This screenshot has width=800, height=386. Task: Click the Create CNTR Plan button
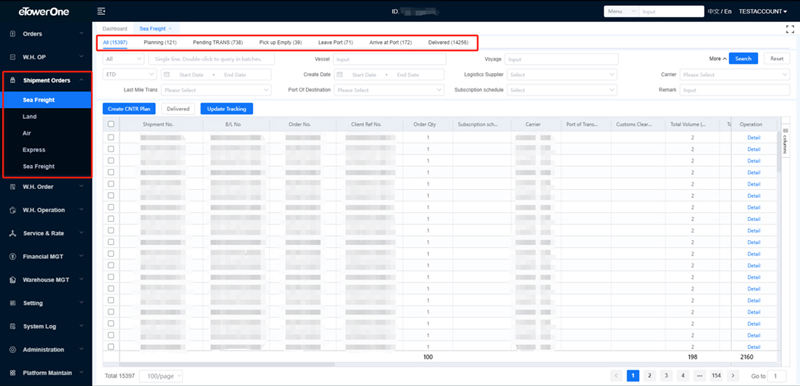pyautogui.click(x=130, y=109)
